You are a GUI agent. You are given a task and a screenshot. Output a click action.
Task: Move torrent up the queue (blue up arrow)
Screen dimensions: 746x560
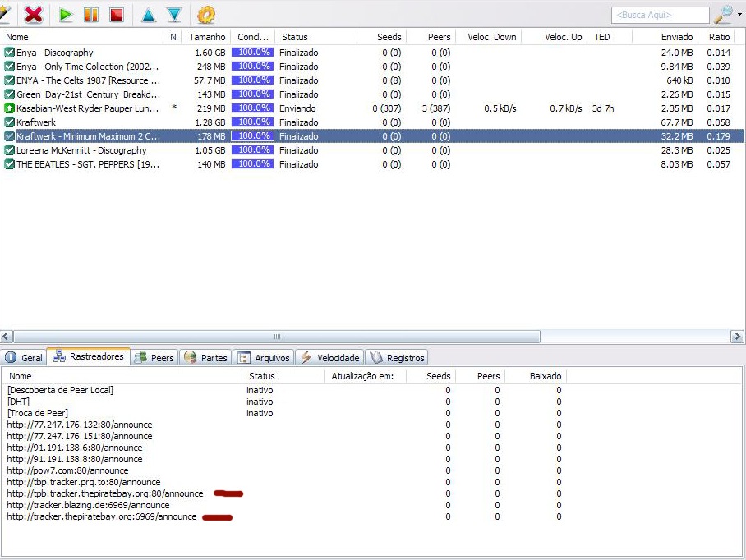coord(149,16)
